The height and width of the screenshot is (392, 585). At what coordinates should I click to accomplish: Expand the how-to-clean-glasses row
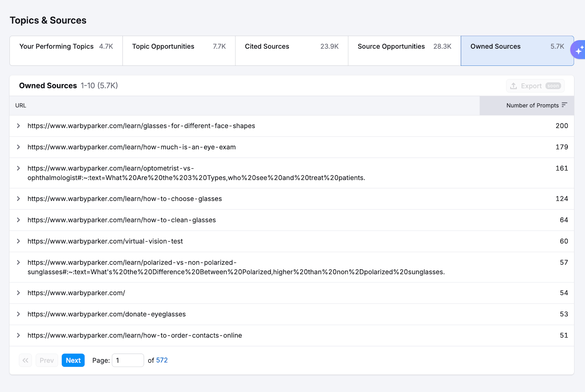[18, 220]
